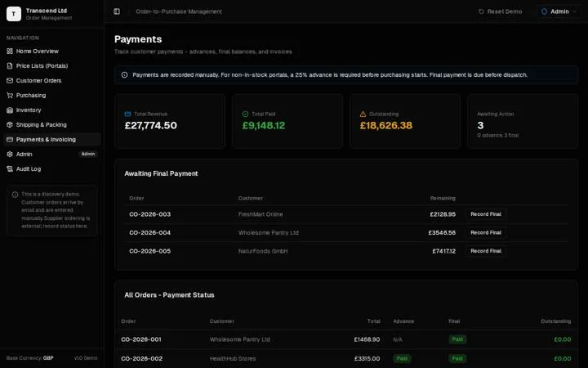Click remaining amount £7417.12
588x368 pixels.
(x=443, y=251)
